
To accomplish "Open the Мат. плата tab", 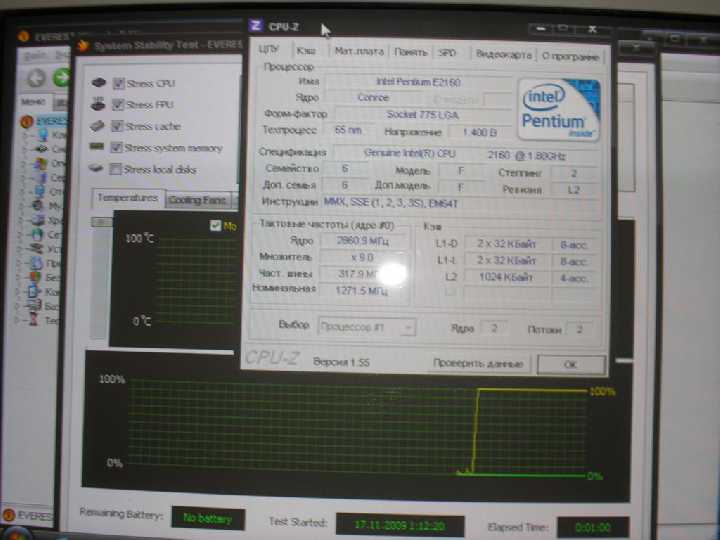I will tap(359, 51).
